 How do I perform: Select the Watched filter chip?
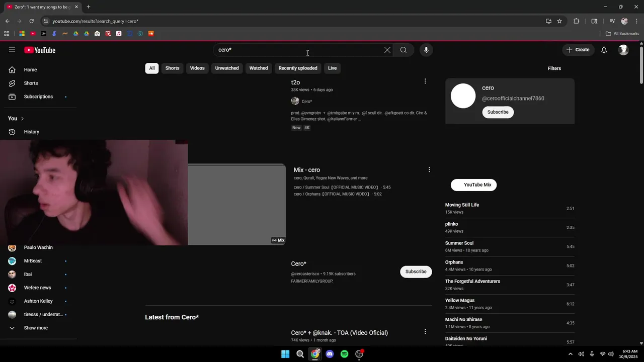pyautogui.click(x=259, y=68)
